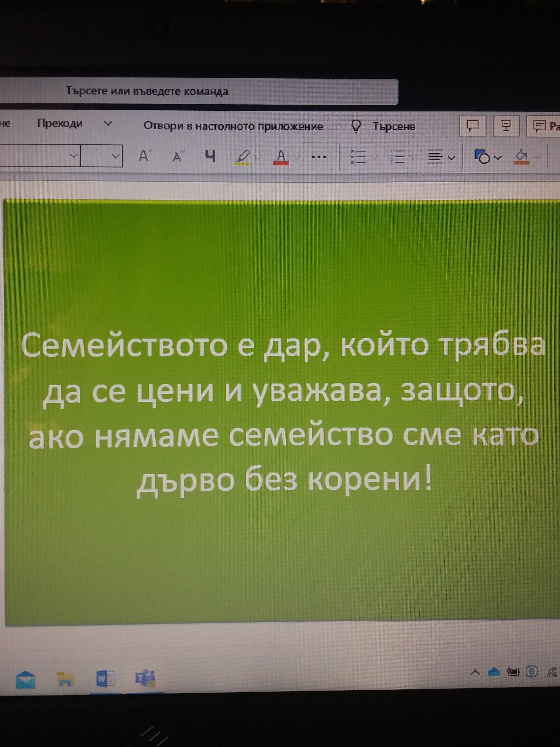The image size is (560, 747).
Task: Expand the numbering style dropdown
Action: click(x=413, y=157)
